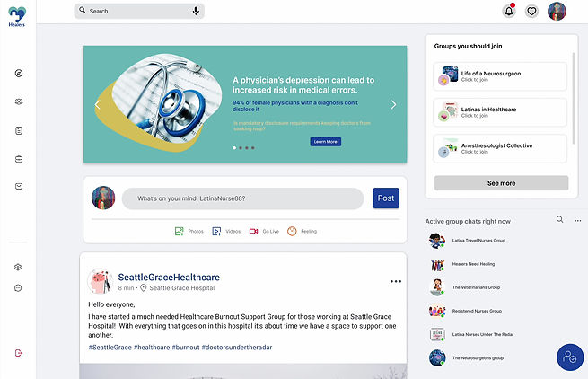This screenshot has width=588, height=379.
Task: Open SeattleGraceHealthcare profile link
Action: (x=169, y=277)
